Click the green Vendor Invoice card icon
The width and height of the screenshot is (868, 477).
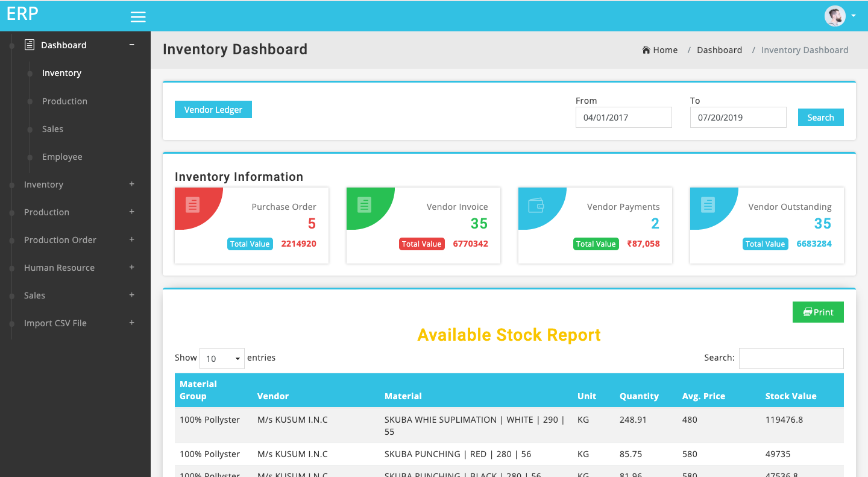point(364,204)
